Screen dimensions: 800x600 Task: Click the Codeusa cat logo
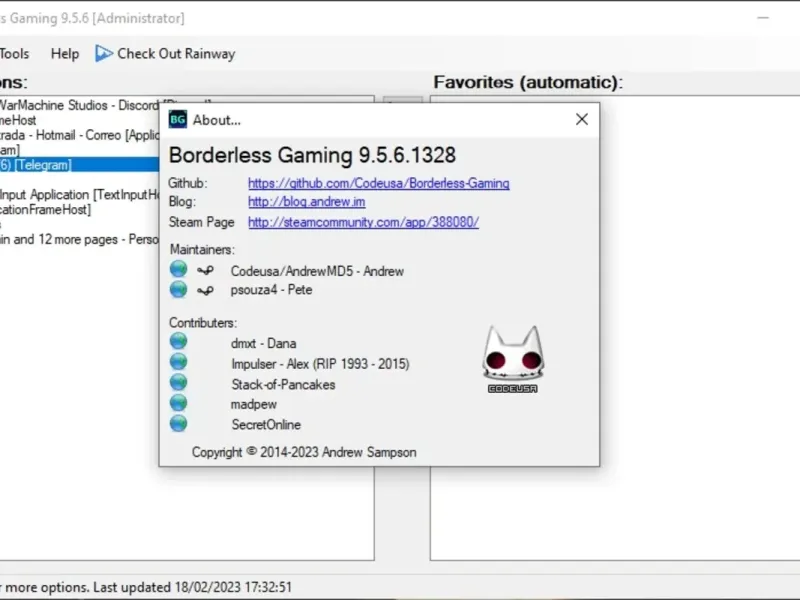[513, 359]
